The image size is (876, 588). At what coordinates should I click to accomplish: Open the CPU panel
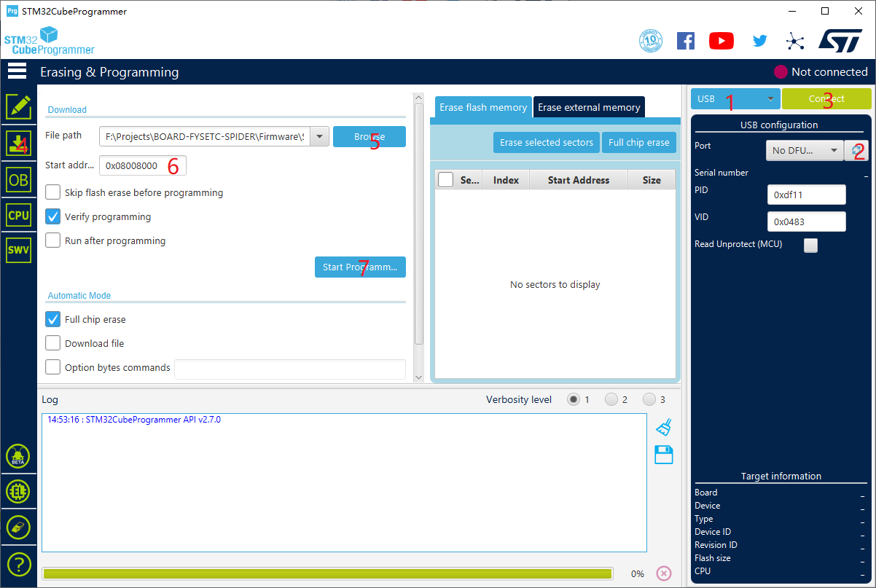point(18,215)
